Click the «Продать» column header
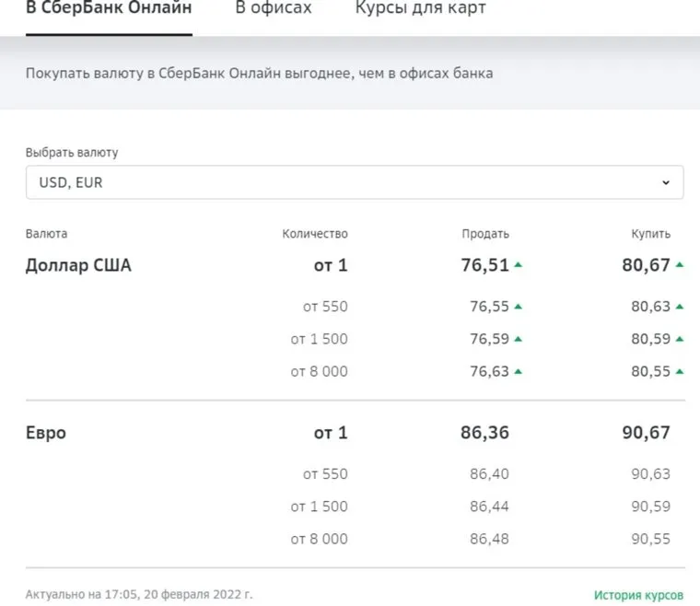Viewport: 700px width, 606px height. 485,234
